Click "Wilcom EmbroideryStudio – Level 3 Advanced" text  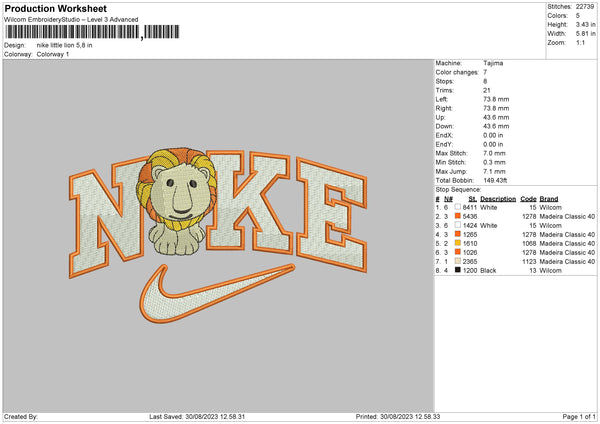click(71, 20)
